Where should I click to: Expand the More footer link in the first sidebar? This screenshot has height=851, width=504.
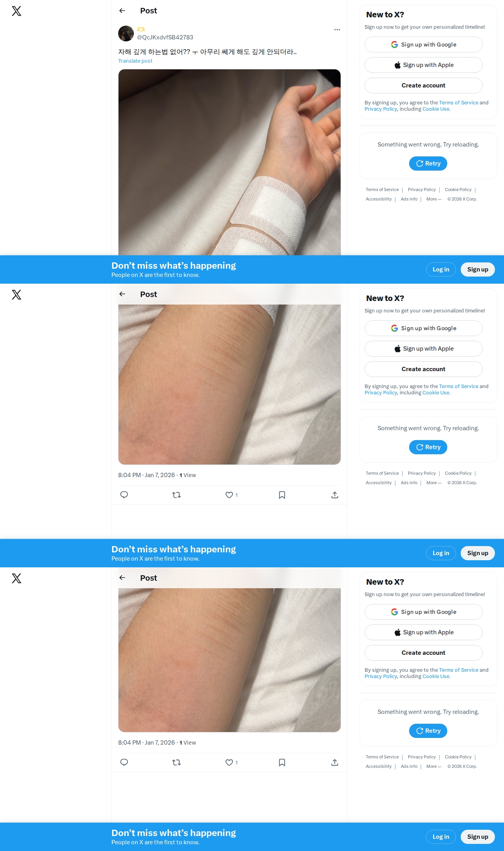434,199
